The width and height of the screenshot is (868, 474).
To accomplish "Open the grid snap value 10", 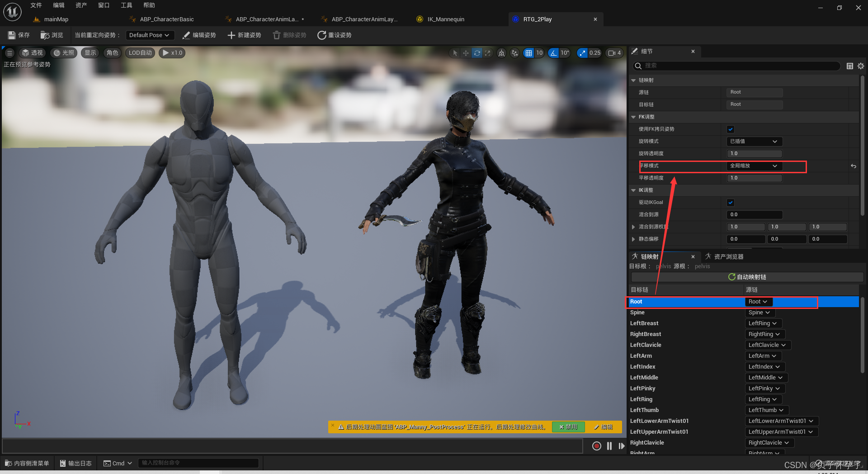I will pyautogui.click(x=539, y=53).
